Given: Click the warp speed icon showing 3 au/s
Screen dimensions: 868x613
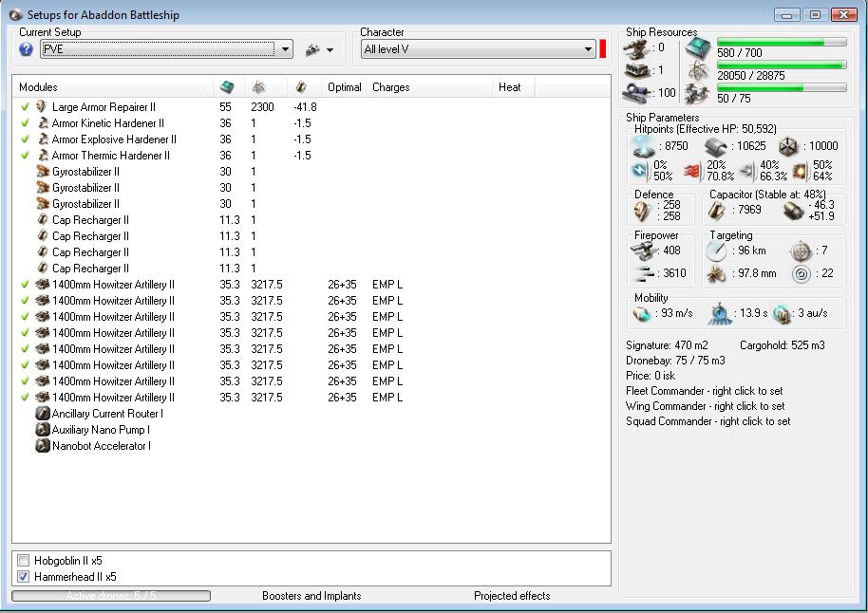Looking at the screenshot, I should click(x=782, y=314).
